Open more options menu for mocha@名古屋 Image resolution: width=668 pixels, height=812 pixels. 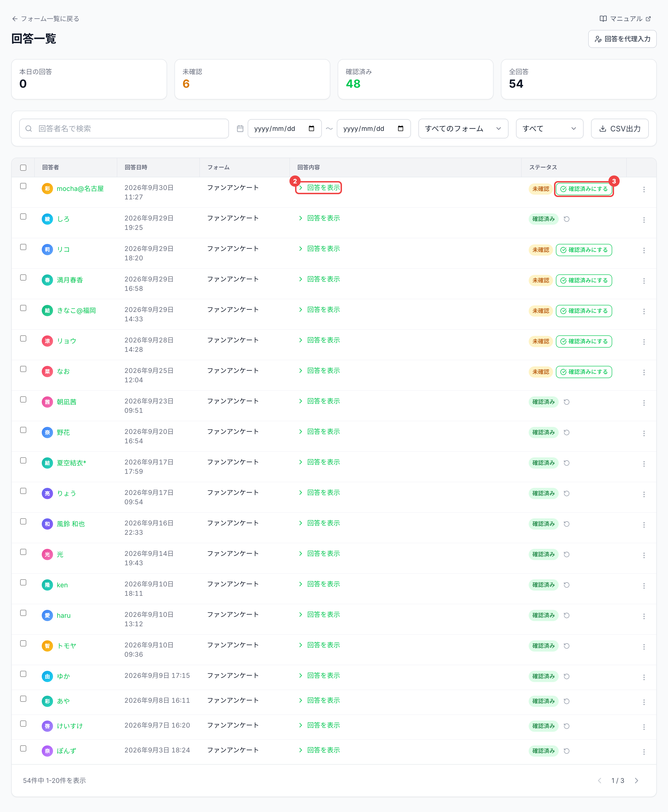pos(644,189)
